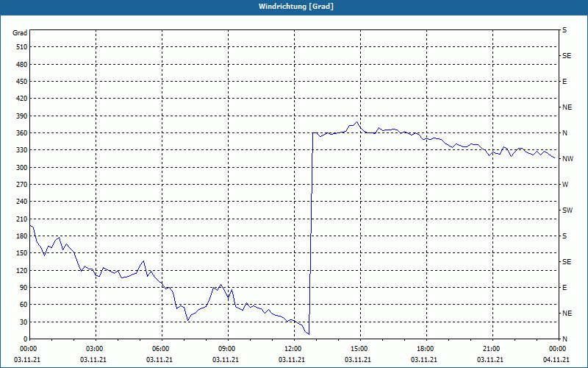
Task: Select the 06:00 time label
Action: (x=162, y=349)
